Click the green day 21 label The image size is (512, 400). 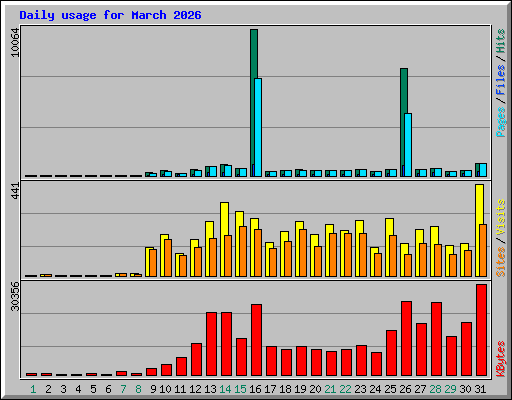click(330, 389)
